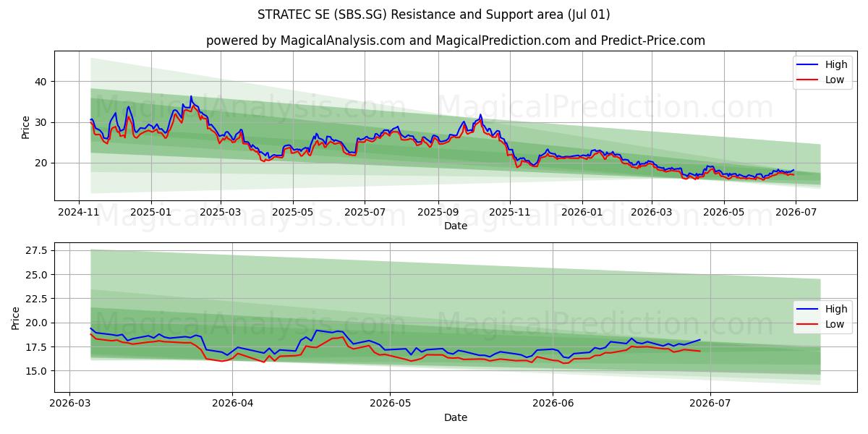Click the bottom chart y-axis value '20.0'
Viewport: 868px width, 434px height.
click(37, 323)
